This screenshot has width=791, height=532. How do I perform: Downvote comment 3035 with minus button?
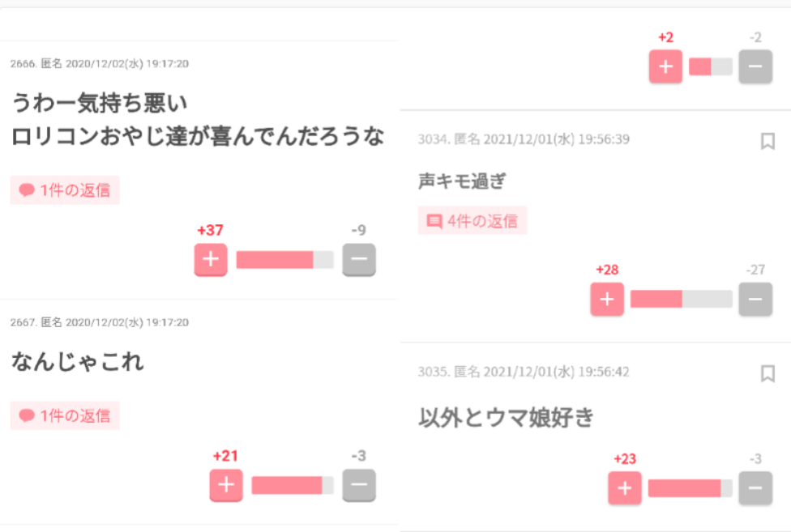click(755, 488)
